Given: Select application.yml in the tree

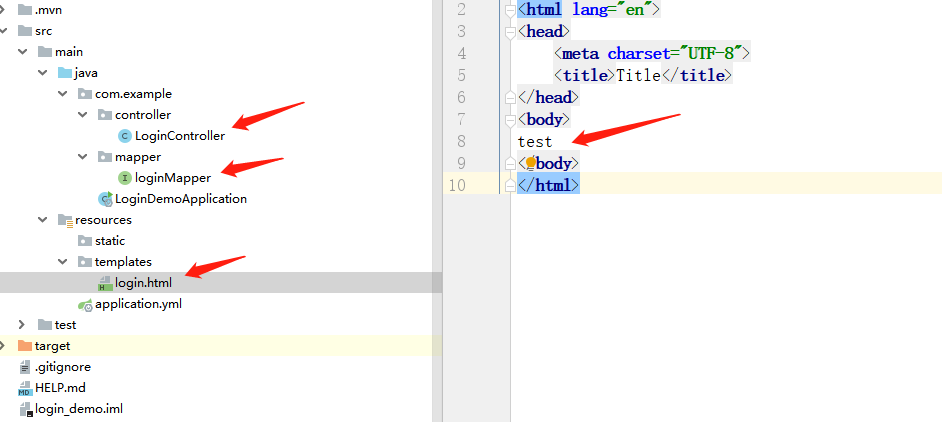Looking at the screenshot, I should [138, 304].
